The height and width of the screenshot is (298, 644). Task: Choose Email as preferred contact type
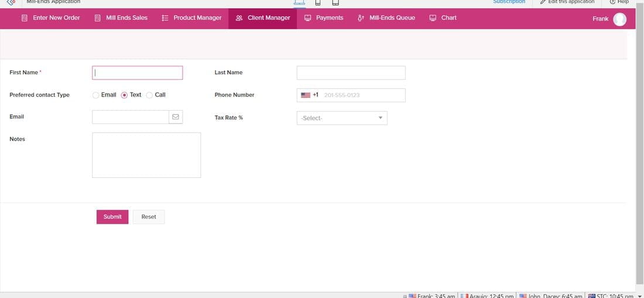point(95,95)
